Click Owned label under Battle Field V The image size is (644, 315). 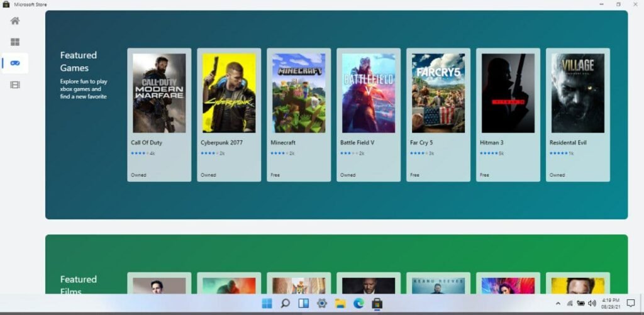(x=348, y=175)
